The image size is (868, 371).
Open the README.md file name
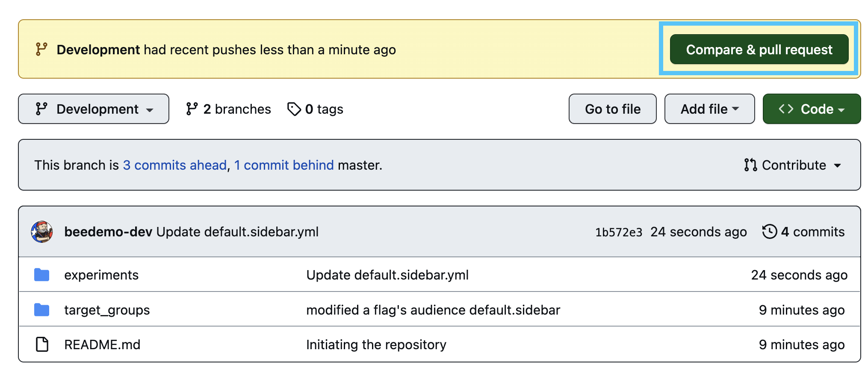[x=102, y=344]
